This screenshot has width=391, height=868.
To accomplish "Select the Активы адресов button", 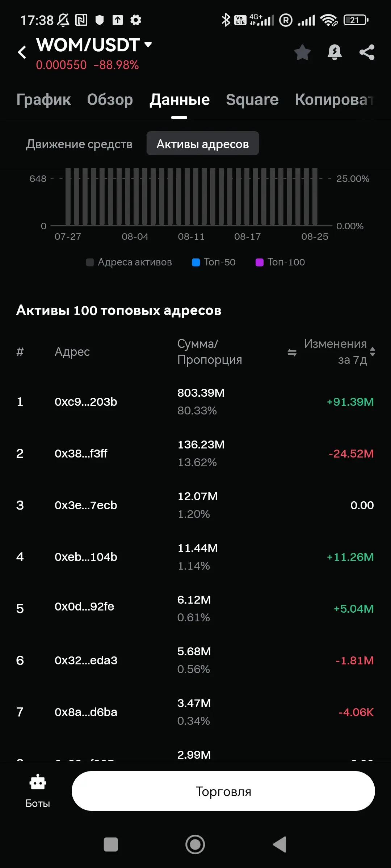I will (203, 144).
